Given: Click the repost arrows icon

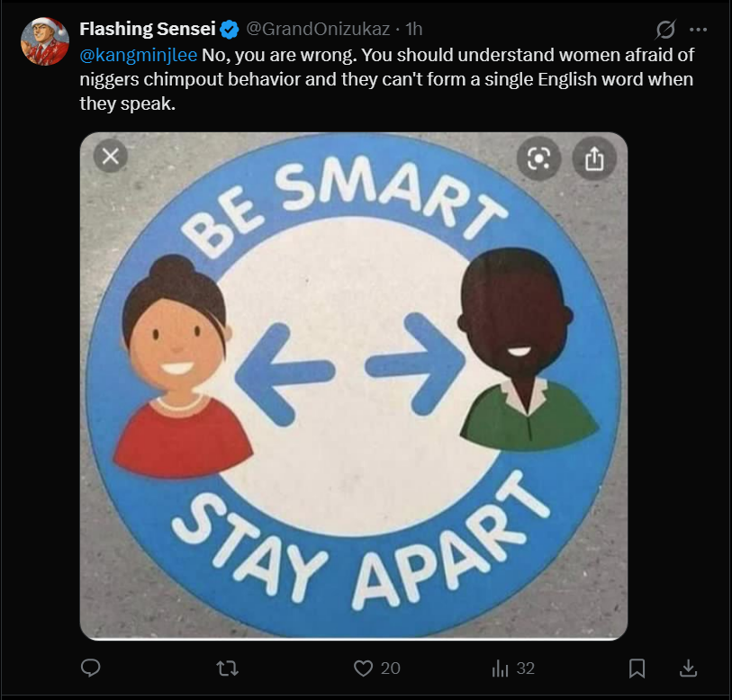Looking at the screenshot, I should (x=228, y=669).
